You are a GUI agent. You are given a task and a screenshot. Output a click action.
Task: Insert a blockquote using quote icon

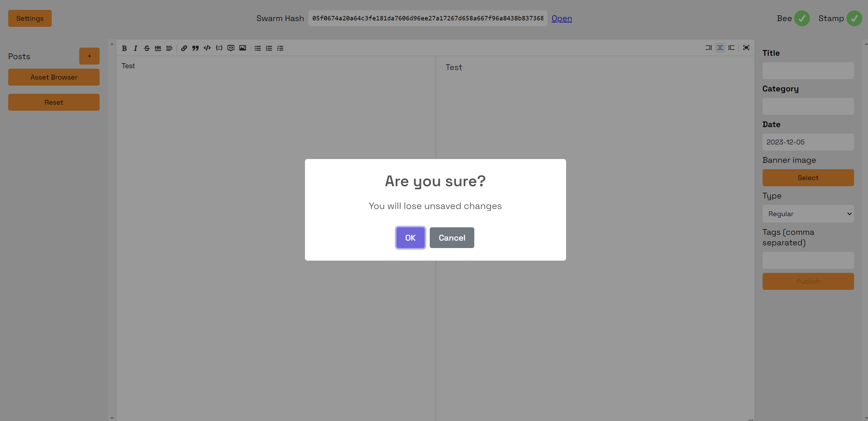[x=195, y=48]
